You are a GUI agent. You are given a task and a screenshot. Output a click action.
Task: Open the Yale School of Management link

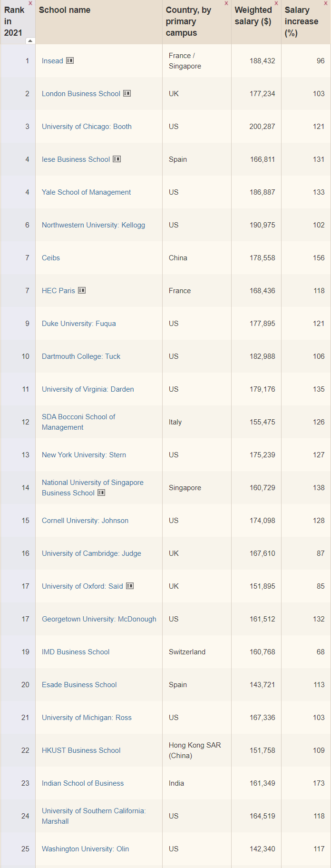(86, 192)
